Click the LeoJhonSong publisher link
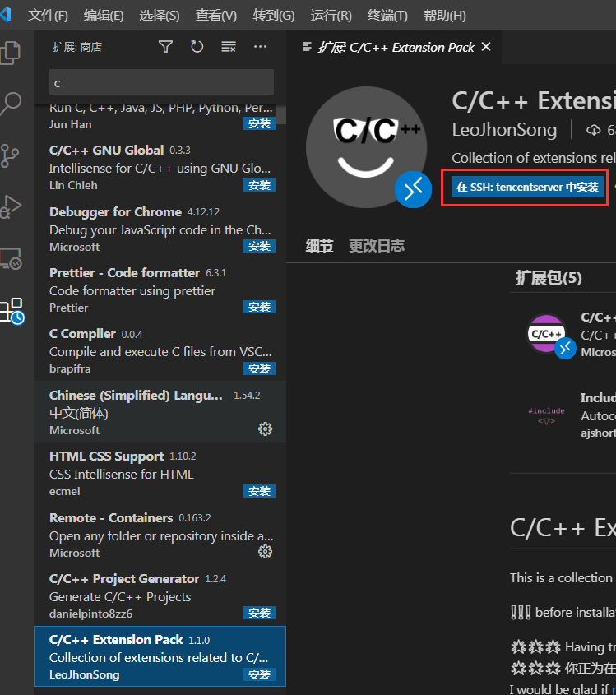 [504, 130]
